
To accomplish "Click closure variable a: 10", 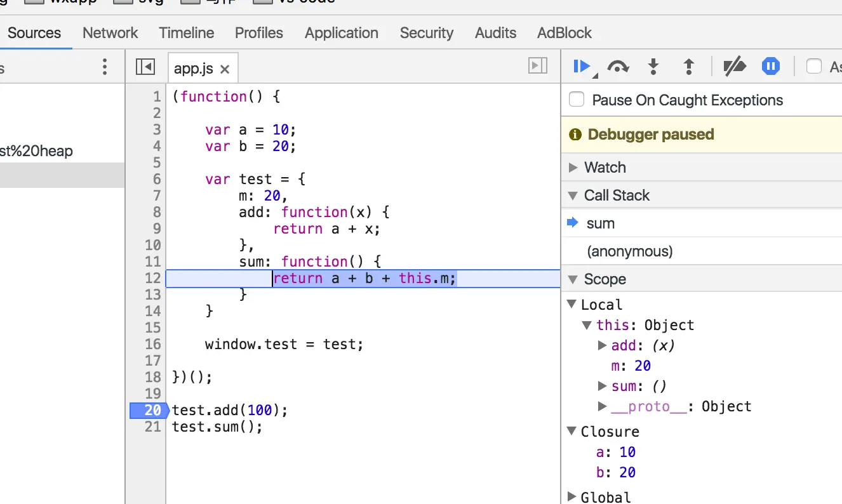I will point(616,452).
